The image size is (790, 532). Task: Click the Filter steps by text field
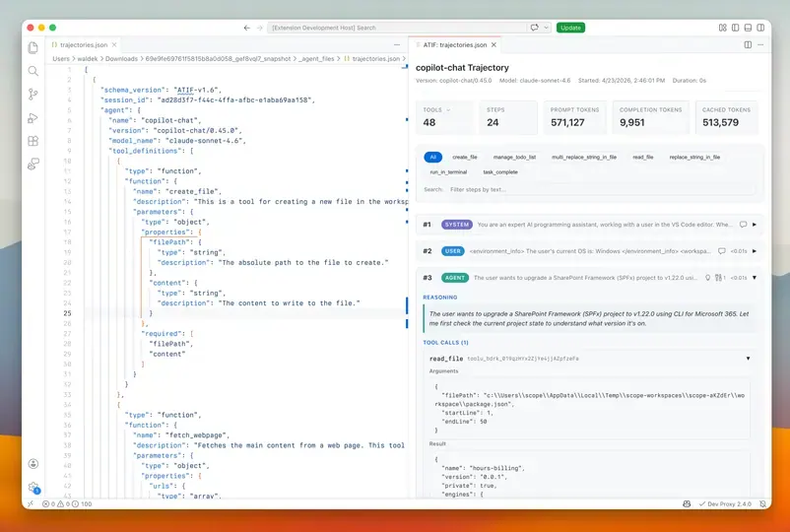tap(602, 189)
